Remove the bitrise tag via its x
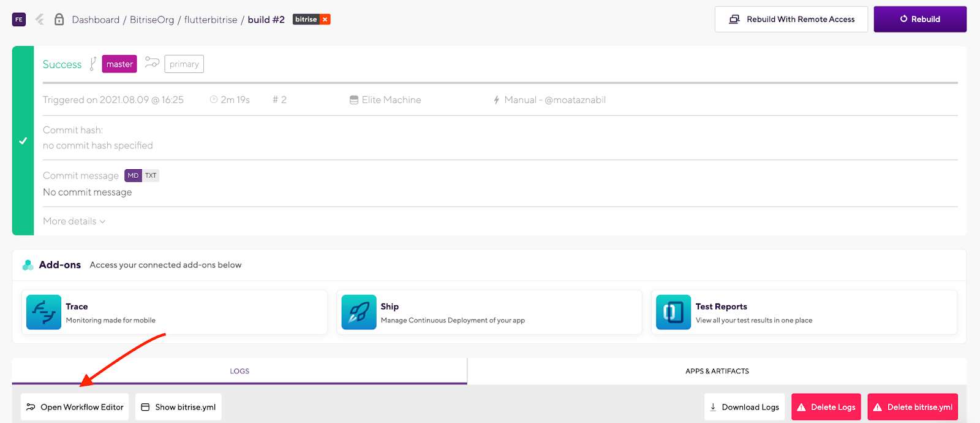 pos(325,20)
